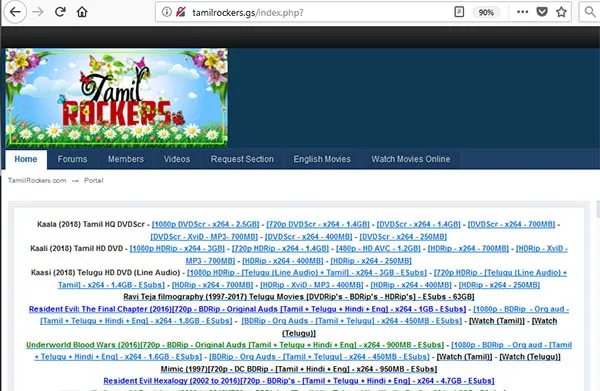Image resolution: width=600 pixels, height=391 pixels.
Task: Select the Watch Movies Online tab
Action: (411, 159)
